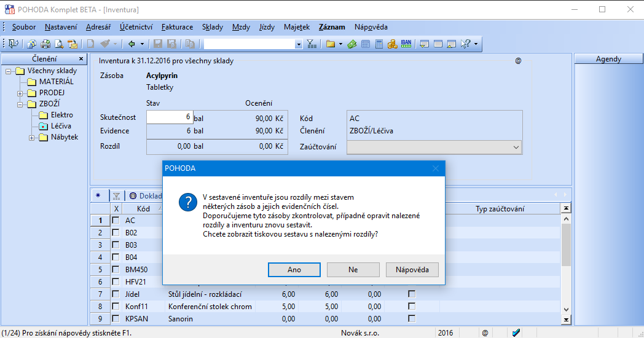Click the IBAN toolbar icon
This screenshot has width=644, height=338.
406,43
